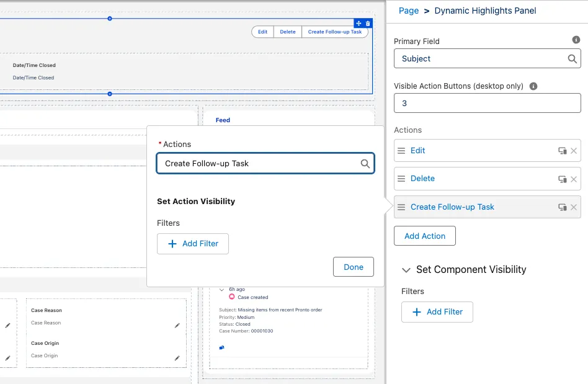Collapse the Set Component Visibility section
Screen dimensions: 588x384
tap(406, 270)
